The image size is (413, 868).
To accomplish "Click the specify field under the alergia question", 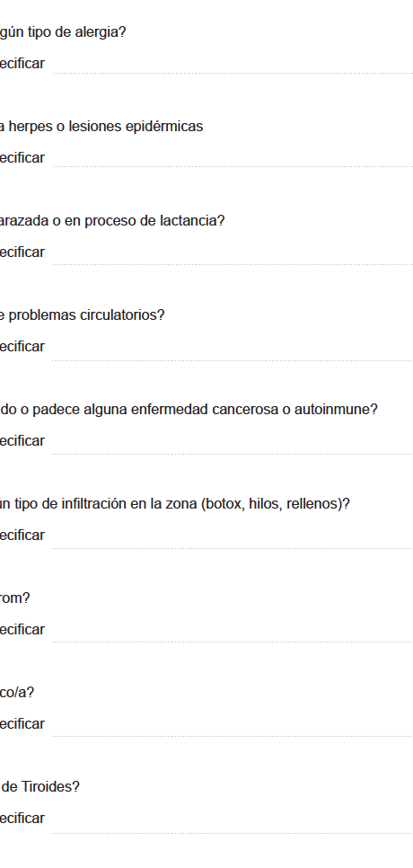I will pyautogui.click(x=233, y=64).
